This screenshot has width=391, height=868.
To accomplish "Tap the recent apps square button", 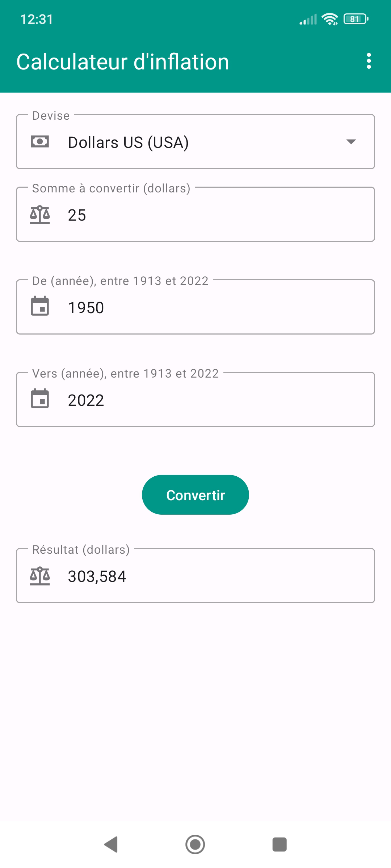I will [x=279, y=844].
